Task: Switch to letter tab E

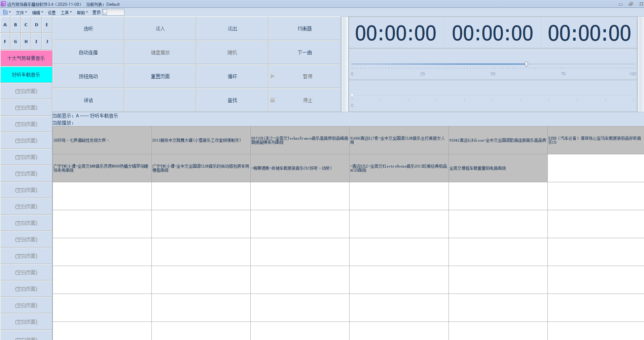Action: point(47,25)
